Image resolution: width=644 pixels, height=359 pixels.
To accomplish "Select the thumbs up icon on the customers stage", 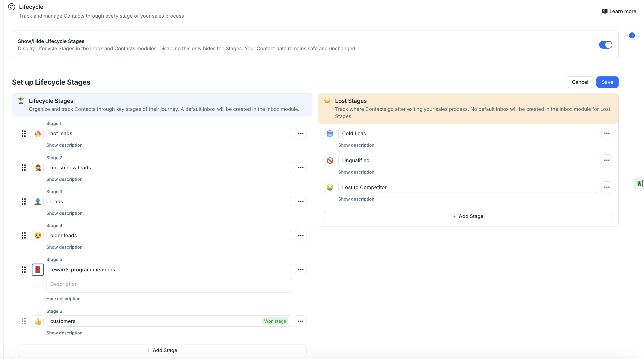I will point(38,321).
